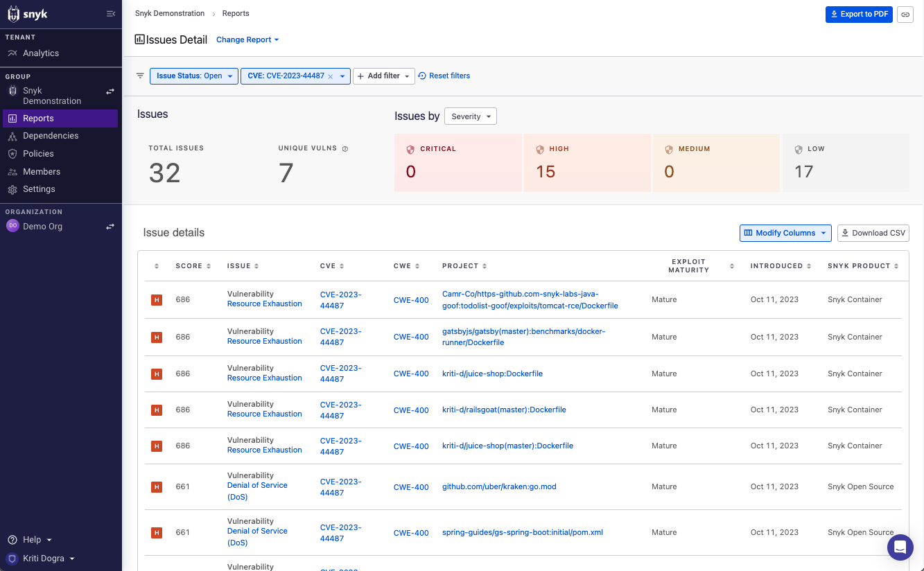Screen dimensions: 924x571
Task: Open the kriti-d/railsgoat(master):Dockerfile project link
Action: pyautogui.click(x=504, y=410)
